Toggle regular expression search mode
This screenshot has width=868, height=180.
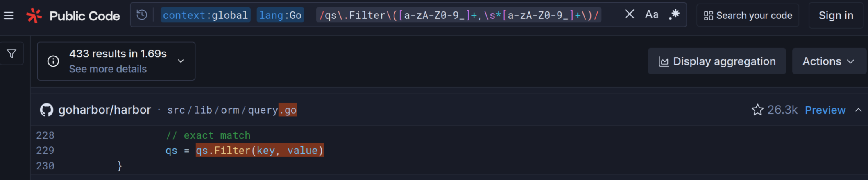point(674,15)
